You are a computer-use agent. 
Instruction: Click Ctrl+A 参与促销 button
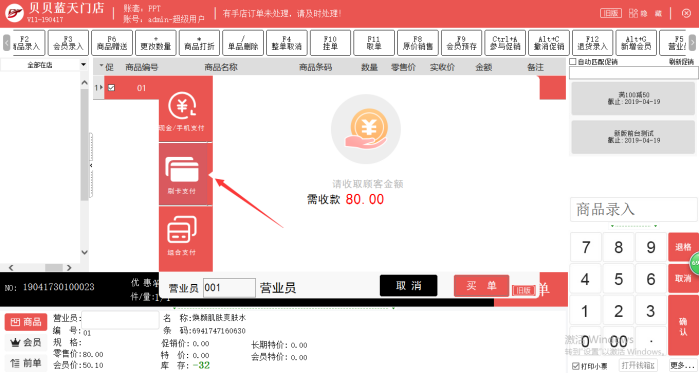click(505, 43)
